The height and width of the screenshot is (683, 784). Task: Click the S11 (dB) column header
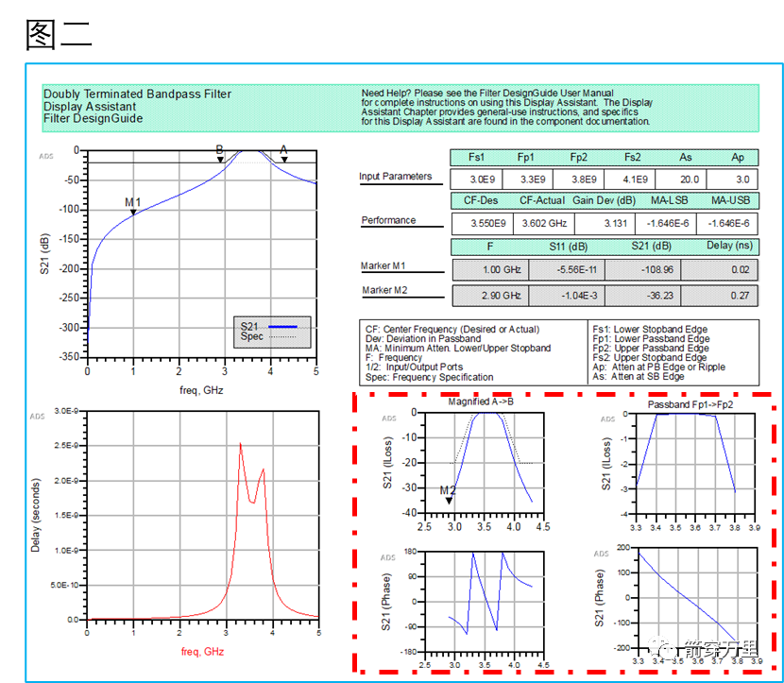coord(568,247)
